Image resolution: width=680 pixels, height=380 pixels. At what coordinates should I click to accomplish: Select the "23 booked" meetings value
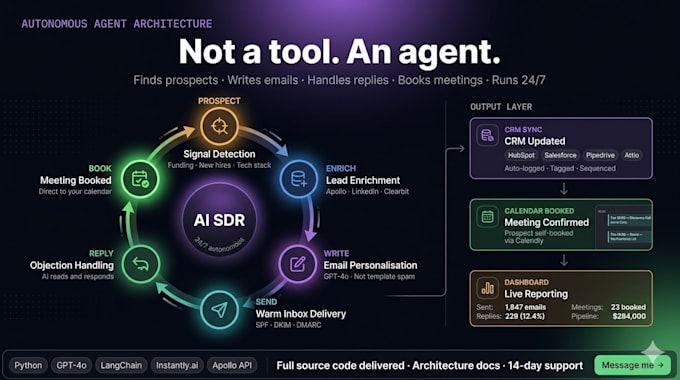pos(628,307)
